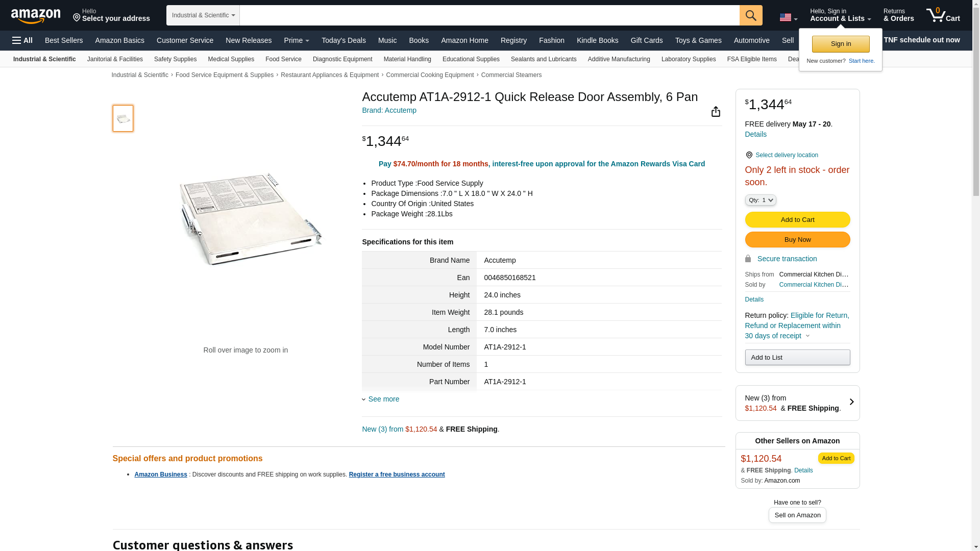980x551 pixels.
Task: Open Today's Deals in navigation bar
Action: [344, 40]
